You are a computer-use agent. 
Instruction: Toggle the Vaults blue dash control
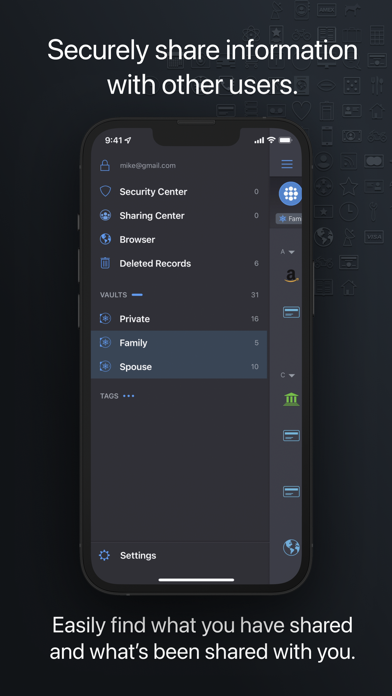click(x=137, y=295)
